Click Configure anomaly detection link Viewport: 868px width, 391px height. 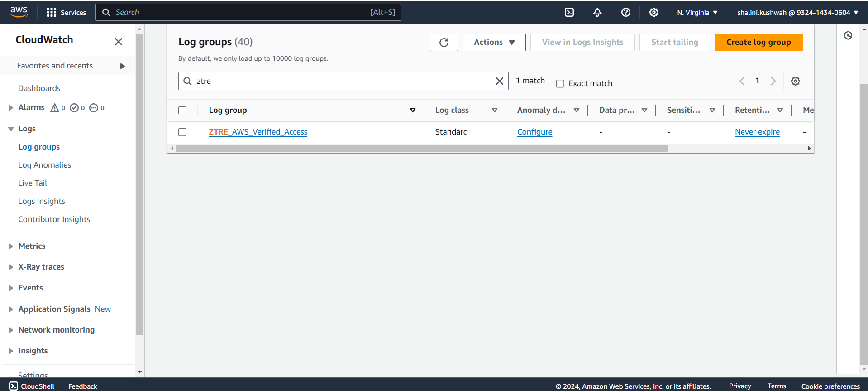[x=535, y=132]
